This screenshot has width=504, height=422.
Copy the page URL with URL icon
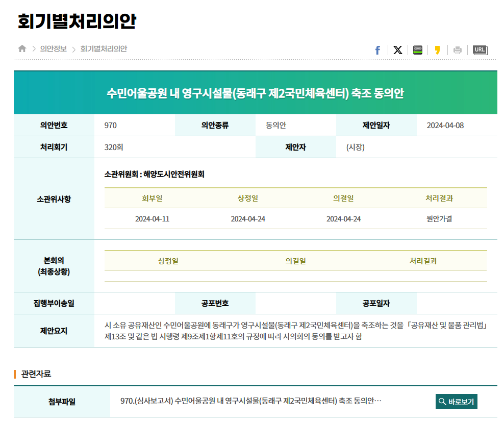[480, 50]
